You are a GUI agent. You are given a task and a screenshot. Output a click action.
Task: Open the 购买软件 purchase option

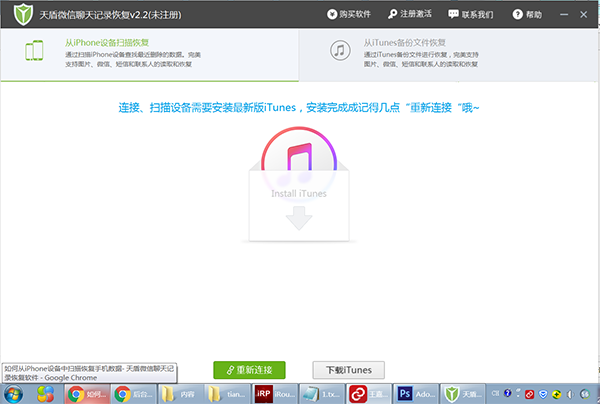tap(349, 15)
